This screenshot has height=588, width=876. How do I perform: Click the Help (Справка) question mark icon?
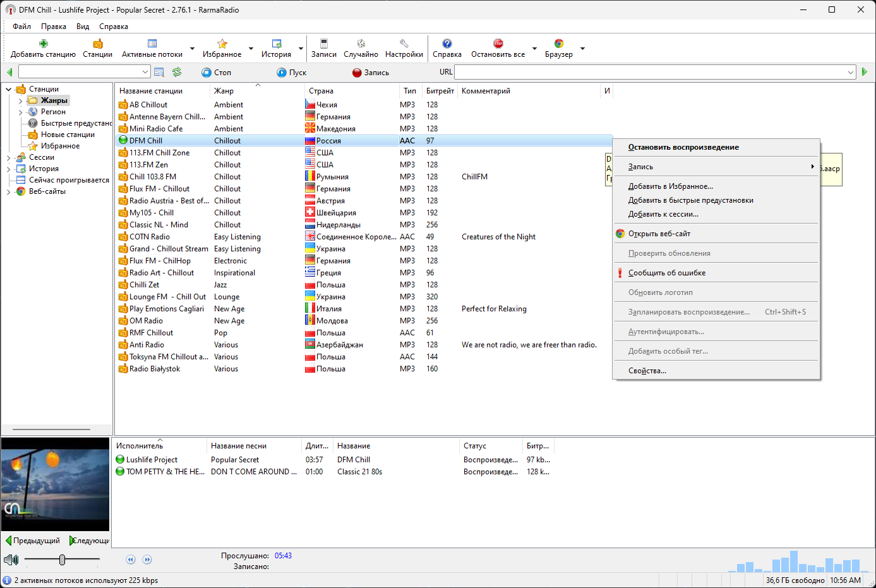pyautogui.click(x=447, y=44)
